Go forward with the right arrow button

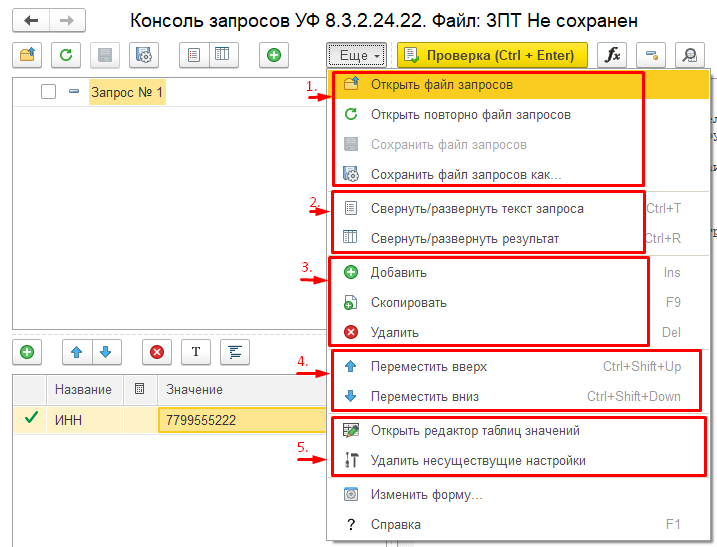67,21
